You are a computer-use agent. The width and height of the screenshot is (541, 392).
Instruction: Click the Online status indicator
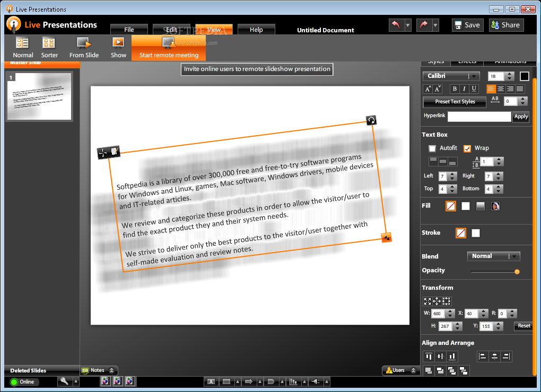[x=23, y=381]
